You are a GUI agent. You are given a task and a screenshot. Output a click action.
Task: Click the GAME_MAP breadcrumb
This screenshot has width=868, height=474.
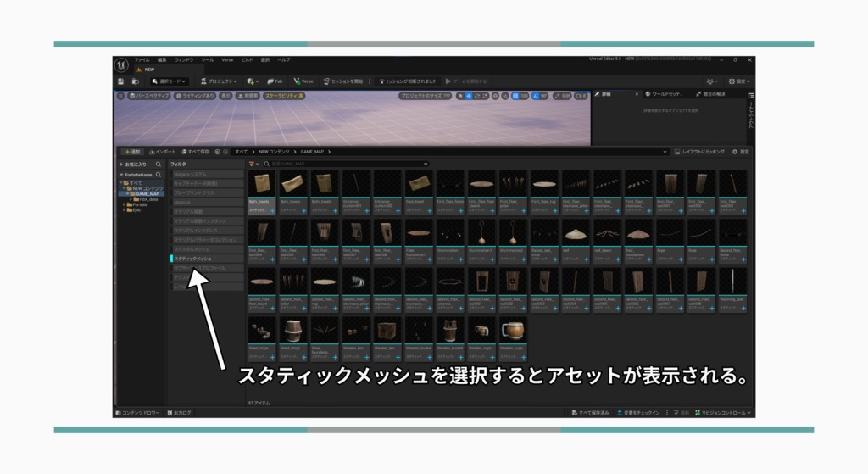tap(312, 152)
